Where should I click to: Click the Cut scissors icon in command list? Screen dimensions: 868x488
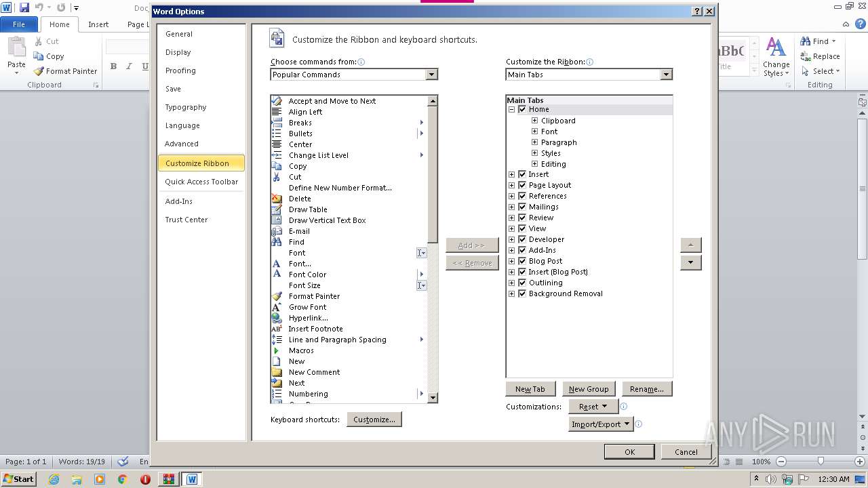[x=277, y=177]
